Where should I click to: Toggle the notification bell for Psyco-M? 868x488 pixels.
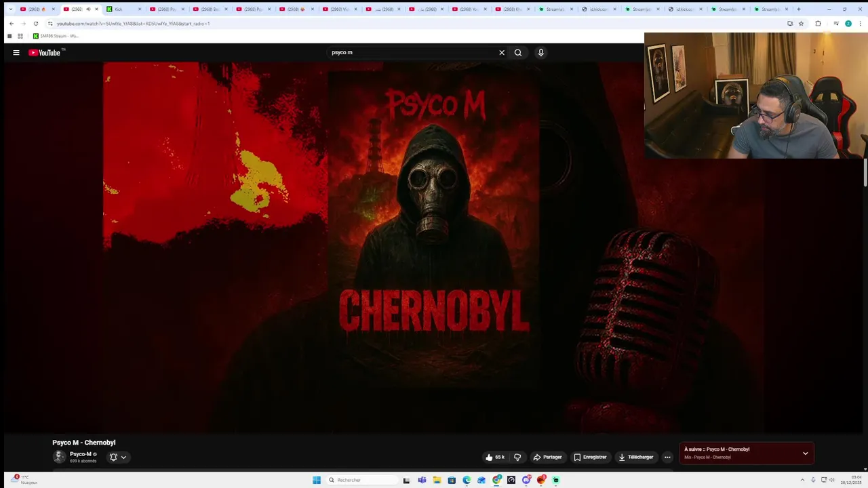pos(113,457)
